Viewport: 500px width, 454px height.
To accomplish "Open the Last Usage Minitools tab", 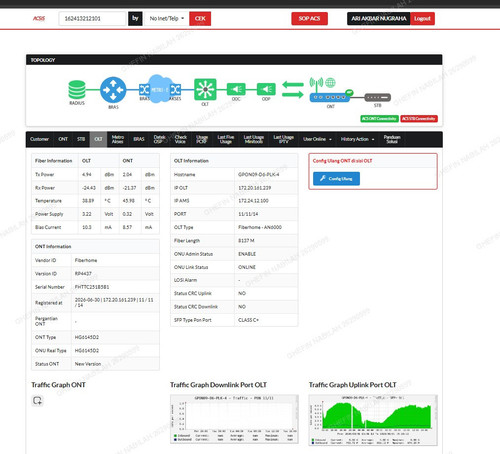I will coord(254,139).
